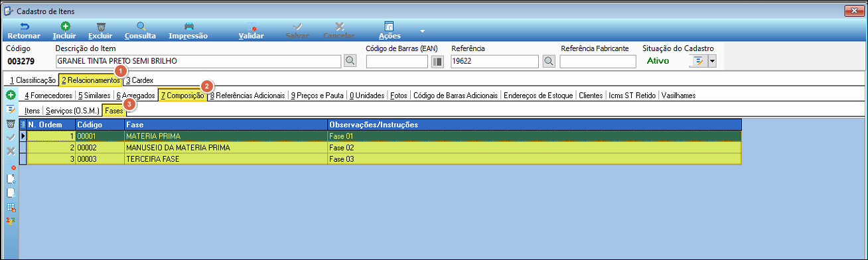Click the Salvar toolbar button
Viewport: 868px width, 260px height.
point(298,31)
